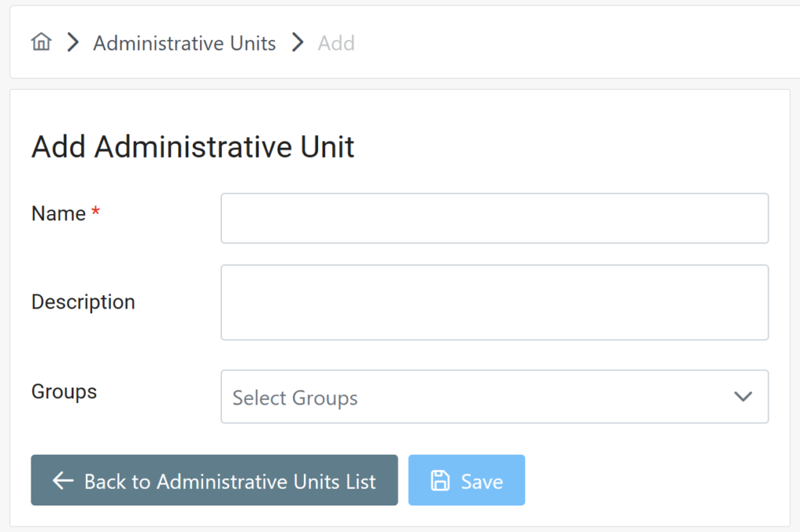
Task: Select the Add breadcrumb item
Action: (x=336, y=43)
